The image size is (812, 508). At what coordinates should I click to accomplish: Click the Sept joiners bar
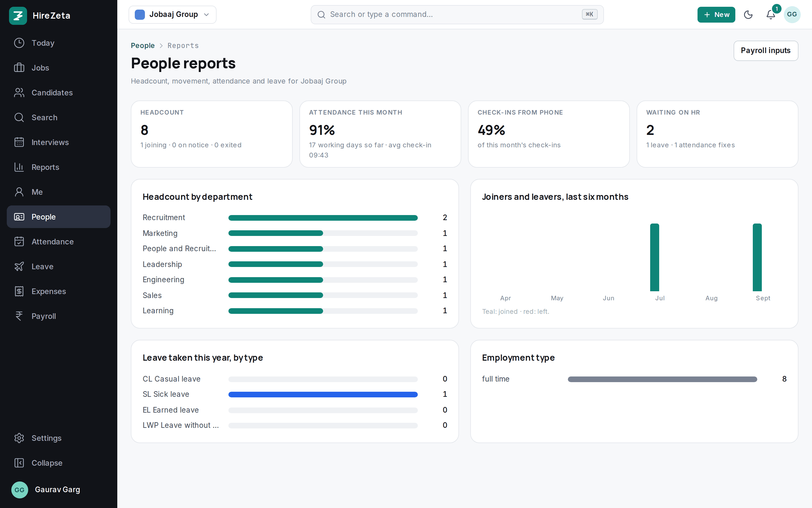click(757, 257)
